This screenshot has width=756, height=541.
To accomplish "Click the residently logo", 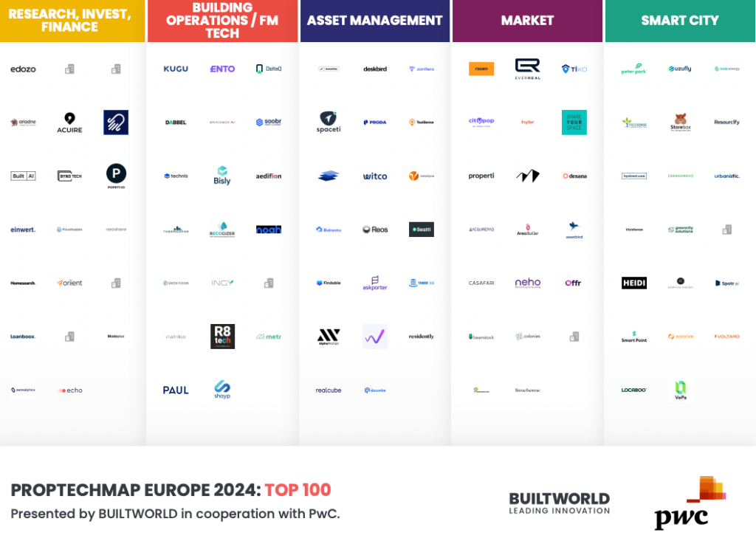I will pyautogui.click(x=422, y=337).
